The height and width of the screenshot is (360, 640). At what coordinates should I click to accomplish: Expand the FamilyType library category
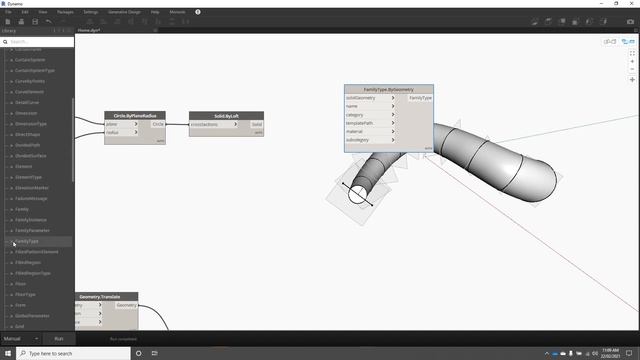(11, 241)
